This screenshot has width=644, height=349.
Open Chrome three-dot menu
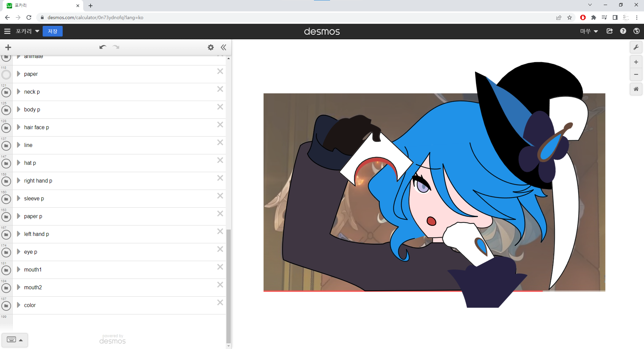point(637,17)
